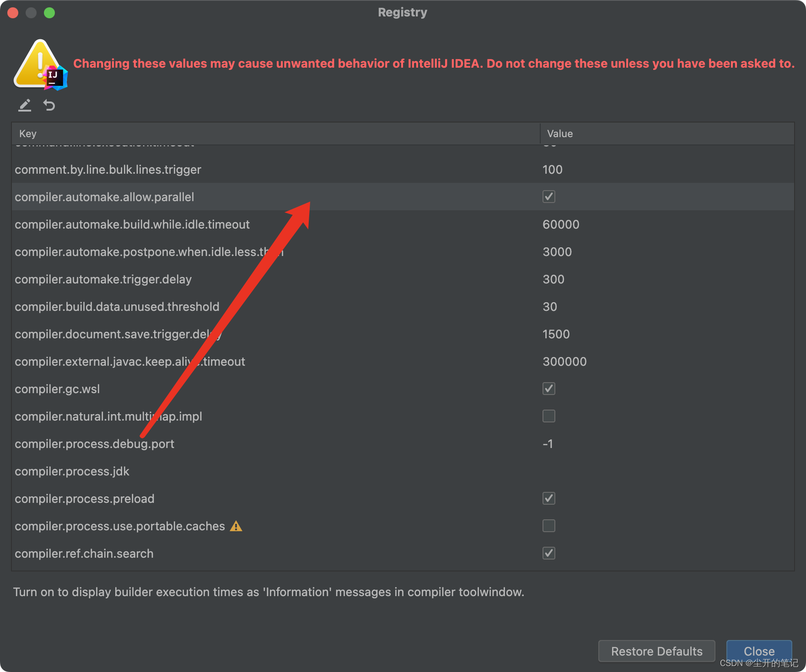Click the value 3000 cell
This screenshot has height=672, width=806.
(557, 252)
